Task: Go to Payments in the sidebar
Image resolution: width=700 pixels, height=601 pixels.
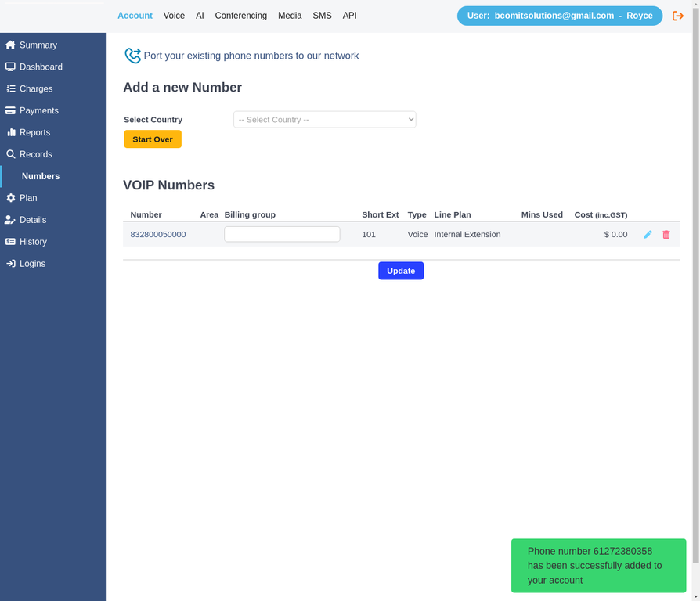Action: [x=38, y=111]
